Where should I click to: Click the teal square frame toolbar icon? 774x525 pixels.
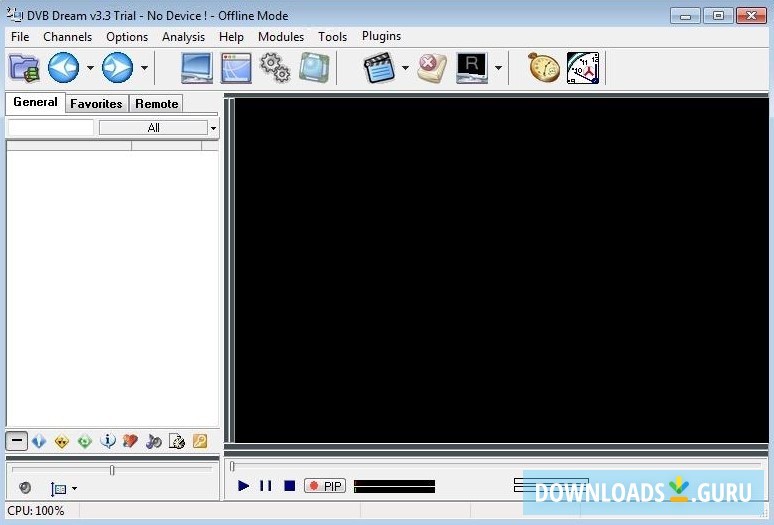[314, 68]
